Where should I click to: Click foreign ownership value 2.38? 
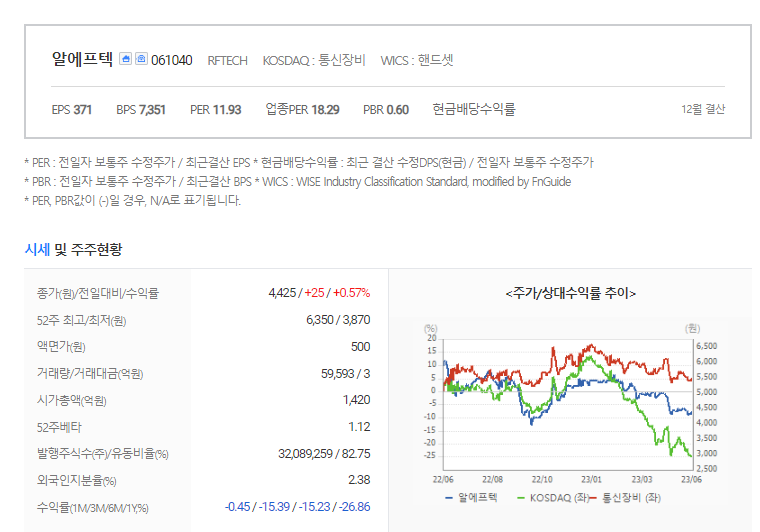[359, 480]
